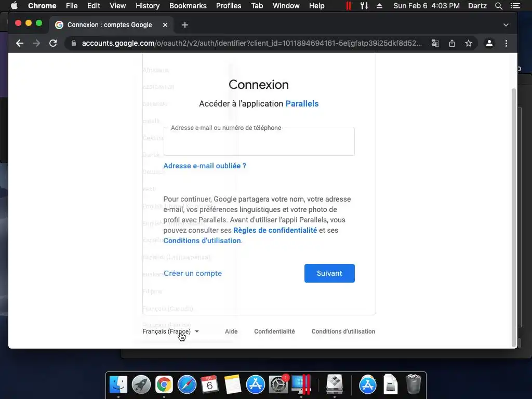Open the Aide footer link

tap(231, 331)
